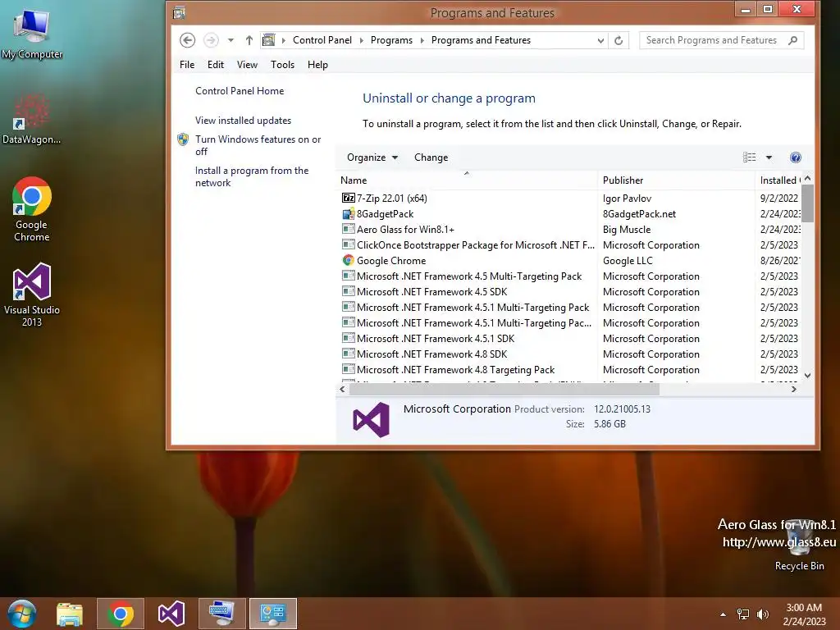Switch to the computer window taskbar button

point(221,614)
